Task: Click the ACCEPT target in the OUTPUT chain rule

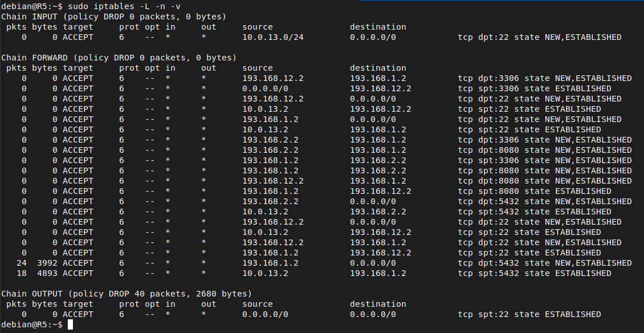Action: [78, 314]
